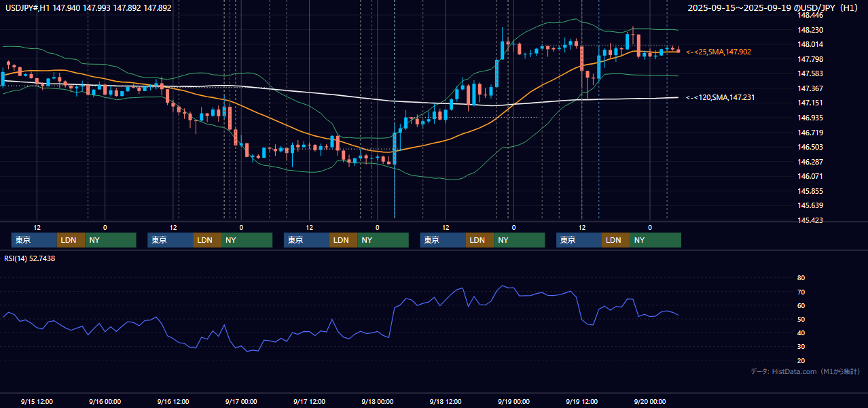868x408 pixels.
Task: Click the 146.071 price axis value
Action: [x=810, y=176]
